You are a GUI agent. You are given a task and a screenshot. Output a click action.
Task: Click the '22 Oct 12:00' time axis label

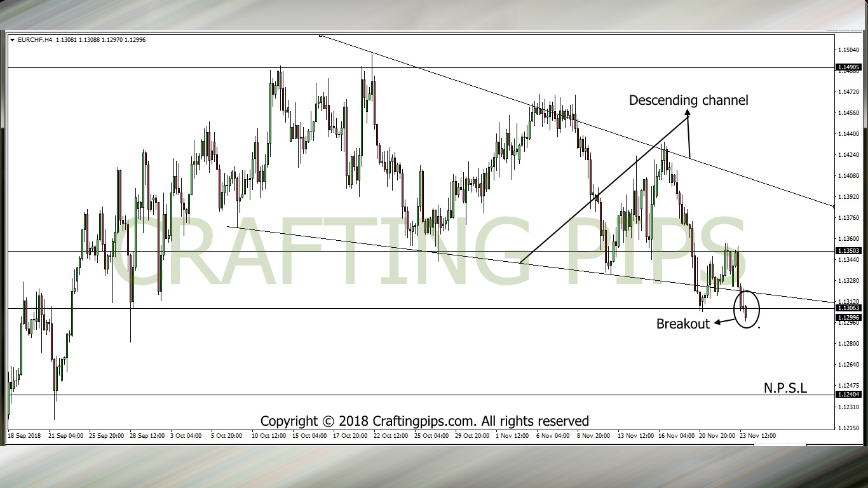point(391,436)
